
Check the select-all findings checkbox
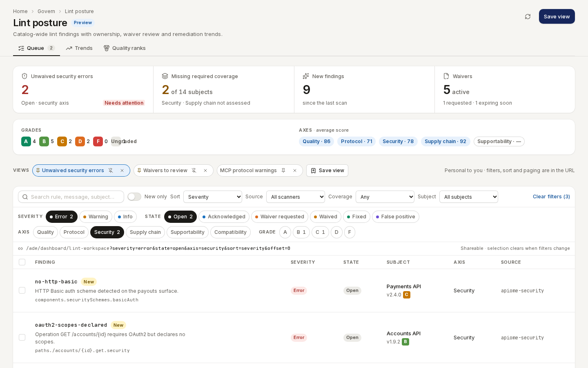[x=22, y=262]
